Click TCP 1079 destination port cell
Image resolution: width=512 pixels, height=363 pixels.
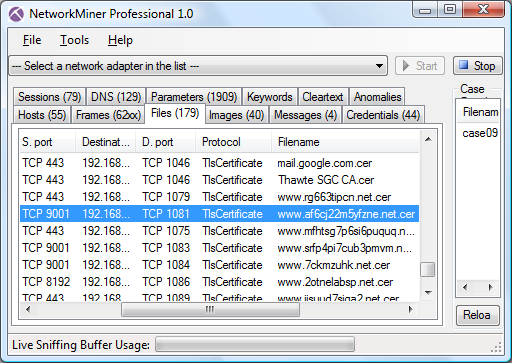[x=166, y=197]
